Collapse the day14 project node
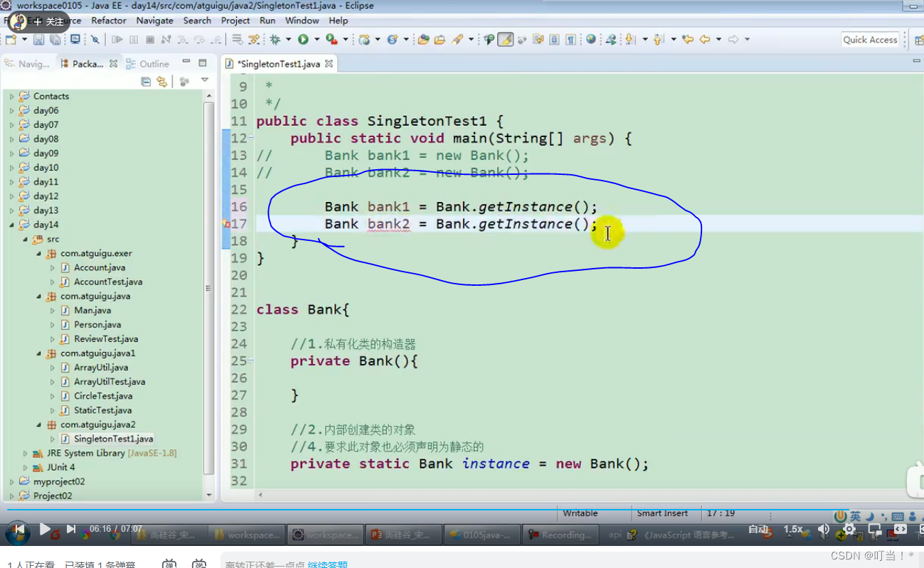This screenshot has width=924, height=568. (11, 225)
